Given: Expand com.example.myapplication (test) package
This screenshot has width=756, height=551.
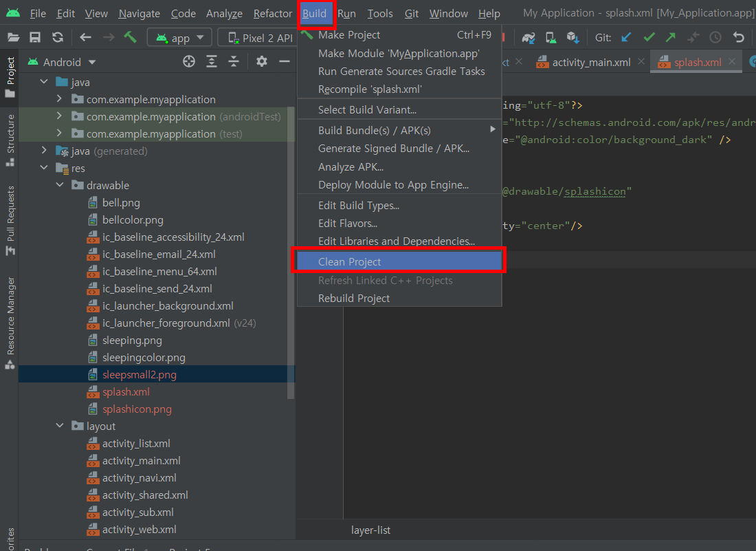Looking at the screenshot, I should 59,133.
